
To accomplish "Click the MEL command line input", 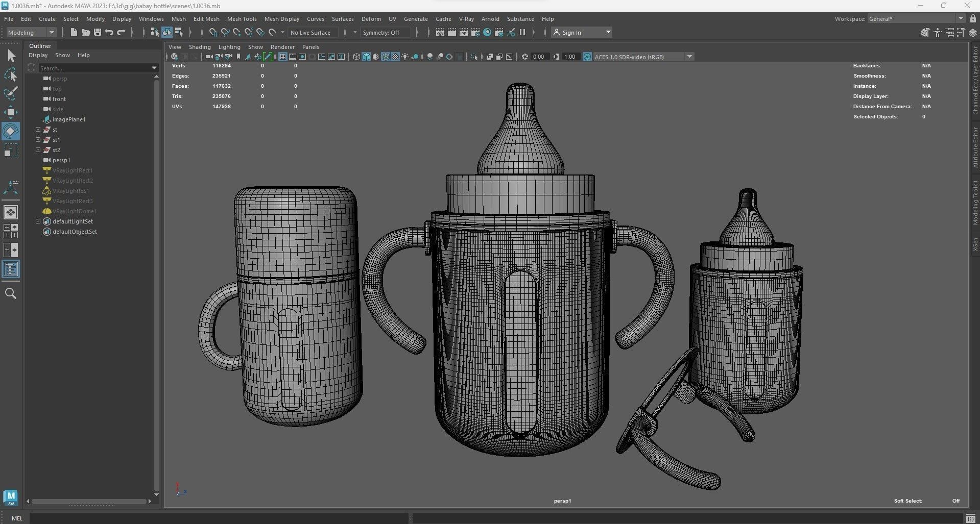I will (220, 518).
